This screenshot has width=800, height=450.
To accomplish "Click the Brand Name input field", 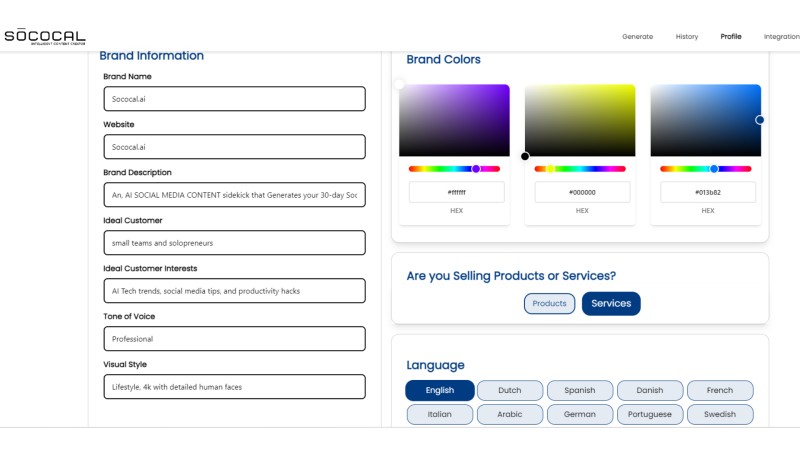I will click(234, 98).
